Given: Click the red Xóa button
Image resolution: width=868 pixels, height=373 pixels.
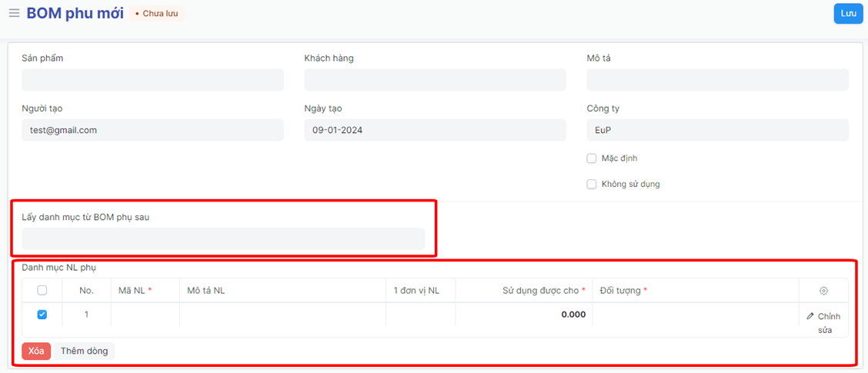Looking at the screenshot, I should point(36,351).
